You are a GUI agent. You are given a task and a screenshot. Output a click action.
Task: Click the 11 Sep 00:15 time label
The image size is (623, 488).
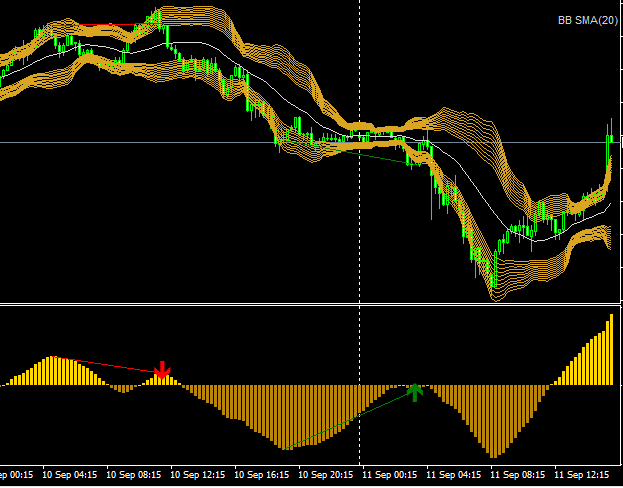pos(389,475)
